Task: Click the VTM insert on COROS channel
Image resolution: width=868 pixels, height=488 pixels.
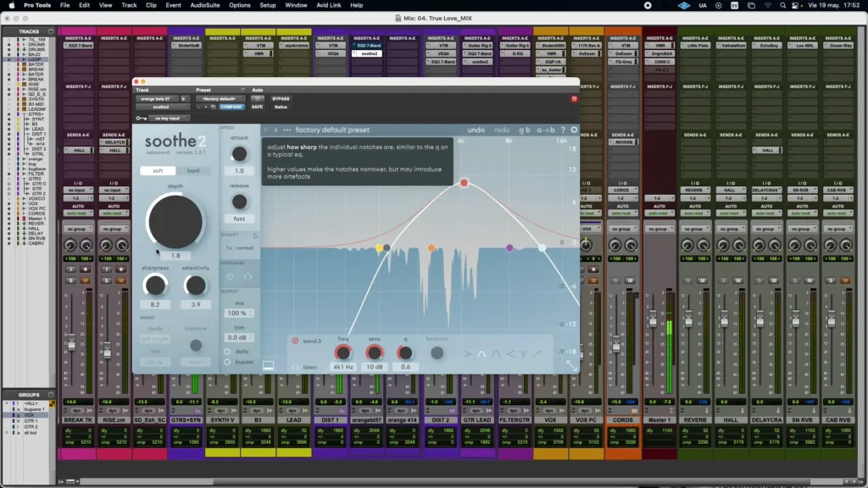Action: coord(623,46)
